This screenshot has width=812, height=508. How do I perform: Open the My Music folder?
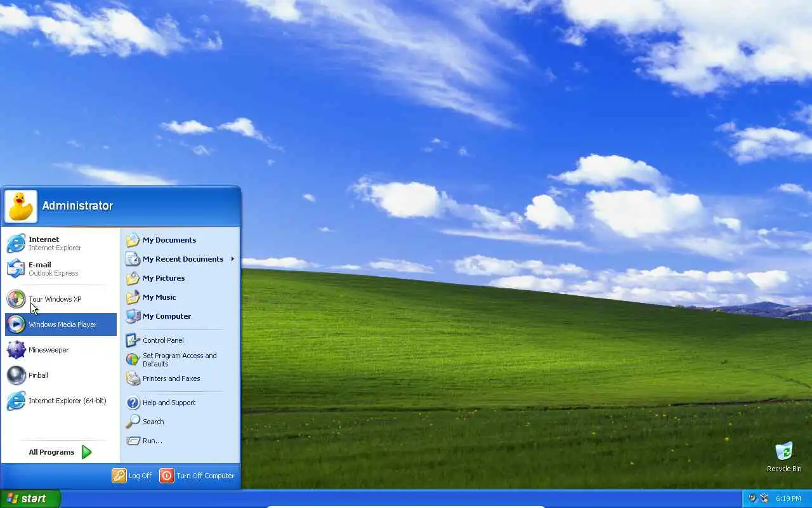[181, 297]
